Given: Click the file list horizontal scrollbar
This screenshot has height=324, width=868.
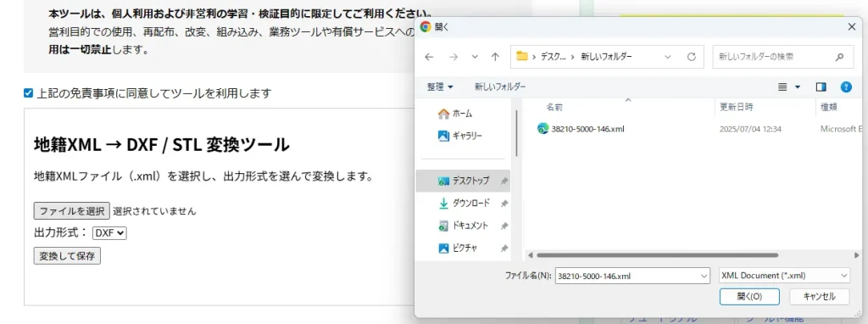Looking at the screenshot, I should point(657,255).
